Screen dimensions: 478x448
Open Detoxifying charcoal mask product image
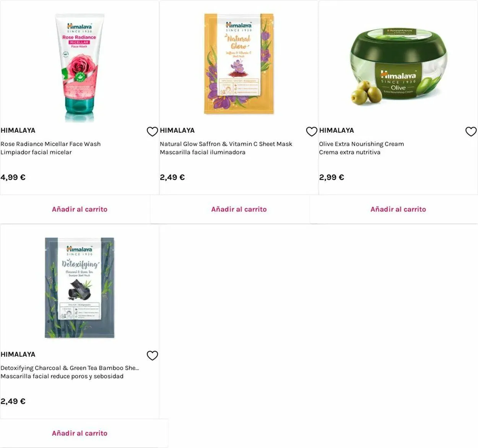click(x=80, y=288)
